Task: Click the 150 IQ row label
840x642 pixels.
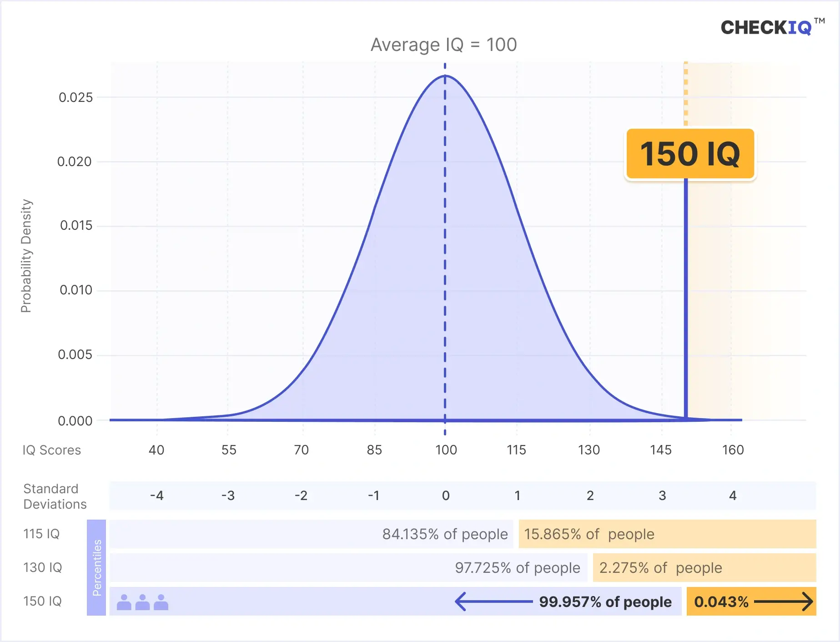Action: click(42, 601)
